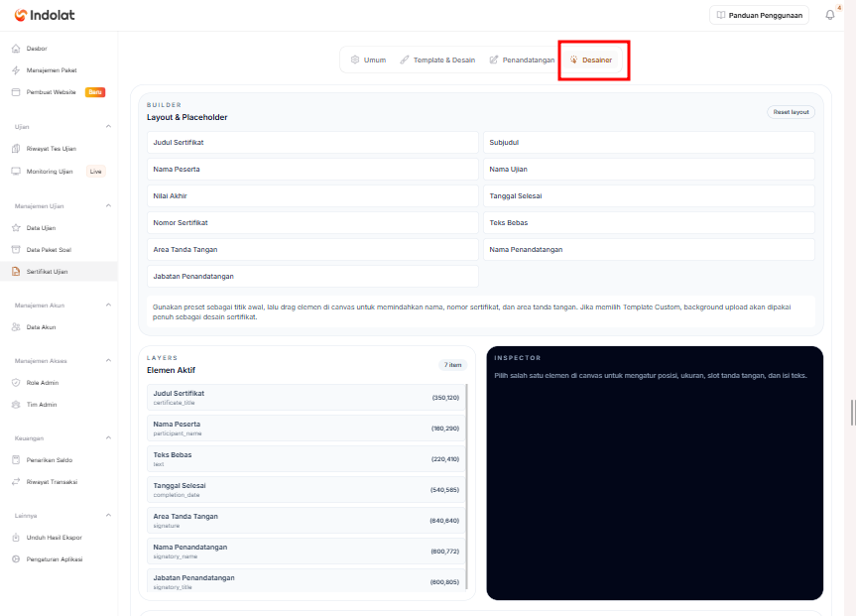This screenshot has width=856, height=616.
Task: Click the Indolat logo
Action: point(45,15)
